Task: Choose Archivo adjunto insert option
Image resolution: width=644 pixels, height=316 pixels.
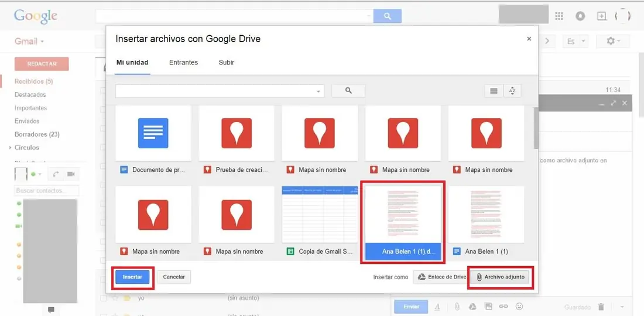Action: pos(501,277)
